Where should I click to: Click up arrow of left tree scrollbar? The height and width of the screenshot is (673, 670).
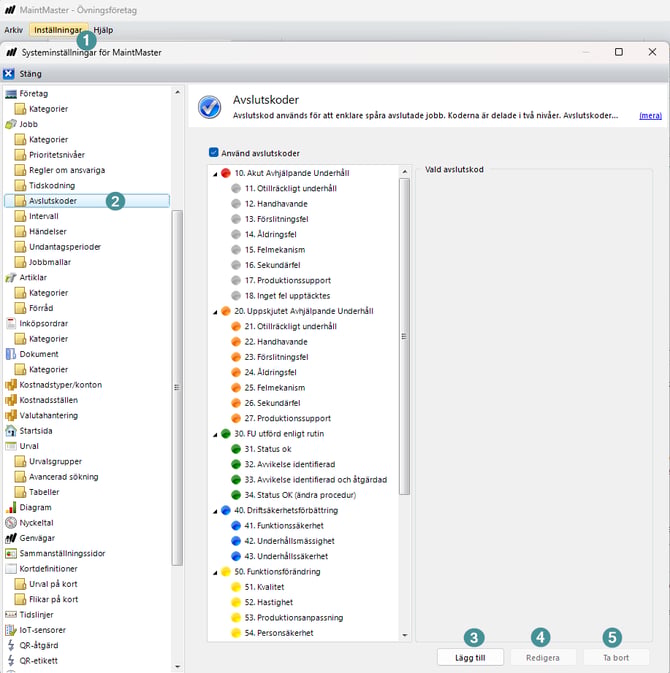177,92
